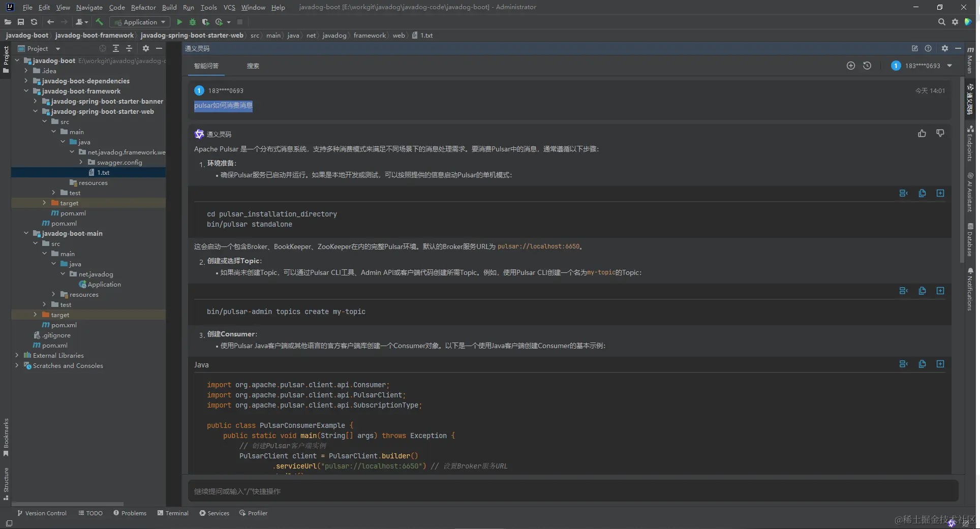This screenshot has width=980, height=529.
Task: Open chat history clock icon
Action: 867,66
